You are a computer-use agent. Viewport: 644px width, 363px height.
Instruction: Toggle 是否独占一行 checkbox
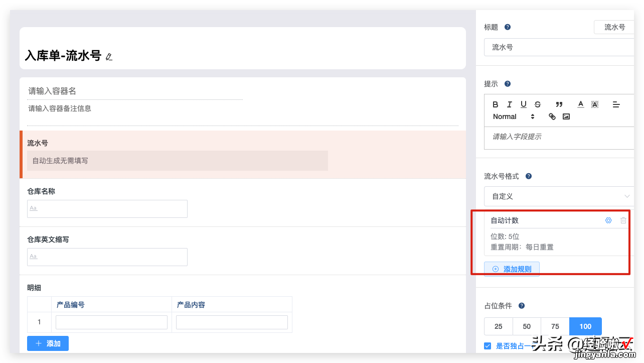point(488,346)
